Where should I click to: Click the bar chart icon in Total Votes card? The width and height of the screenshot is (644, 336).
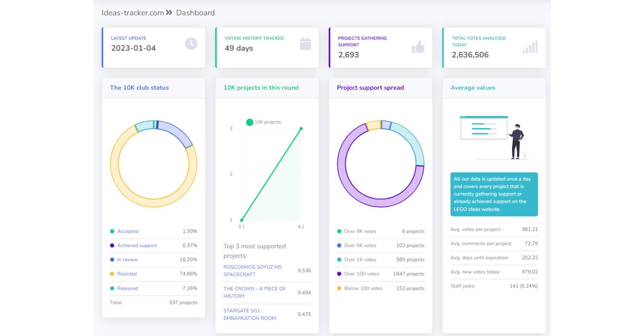tap(530, 47)
